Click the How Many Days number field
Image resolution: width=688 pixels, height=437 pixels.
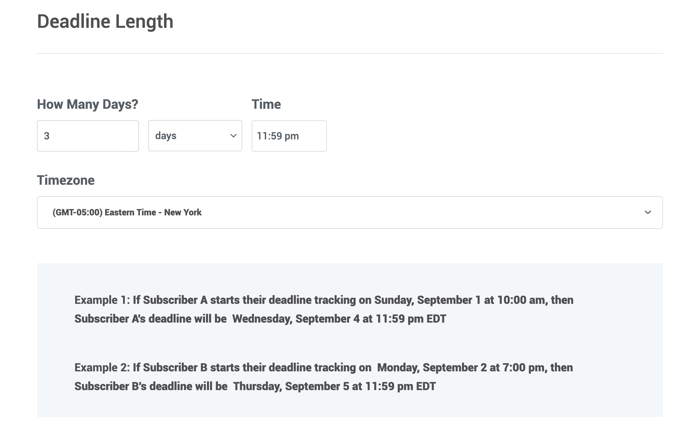(x=88, y=136)
